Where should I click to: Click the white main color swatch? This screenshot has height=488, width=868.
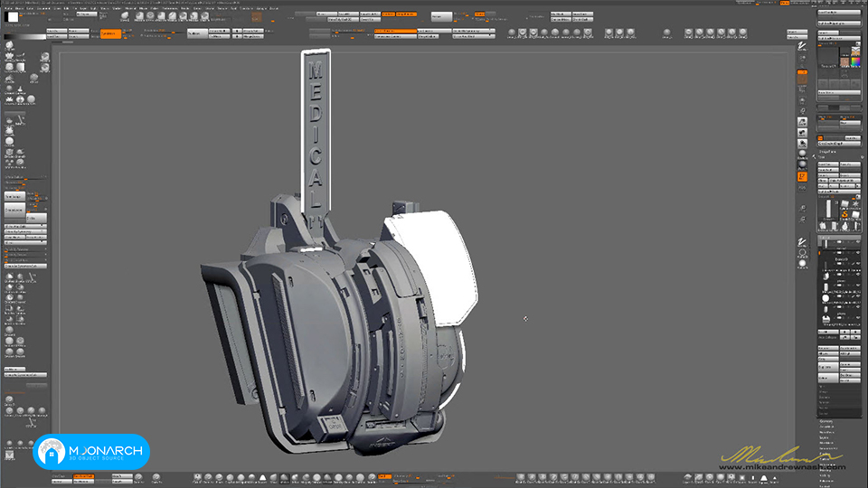(14, 17)
